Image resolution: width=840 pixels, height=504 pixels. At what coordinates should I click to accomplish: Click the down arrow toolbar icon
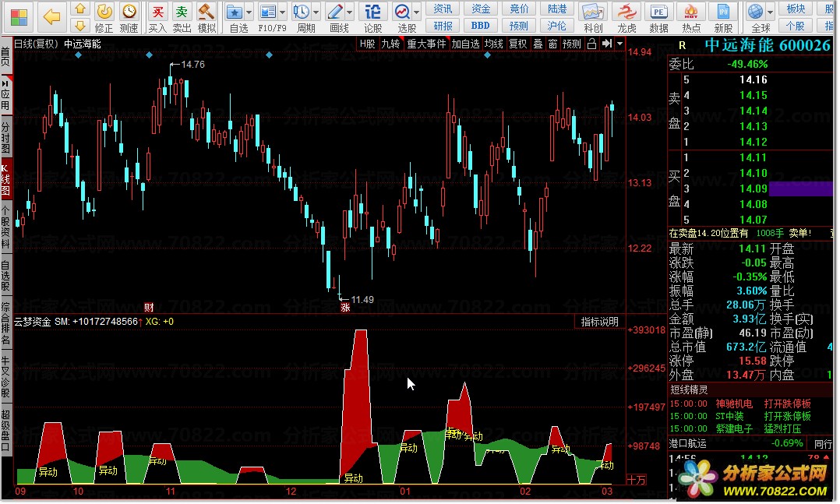click(x=79, y=26)
